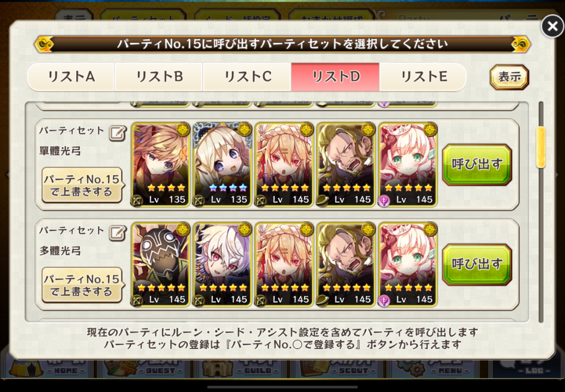565x392 pixels.
Task: Select the blue-star Lv 135 character portrait
Action: [x=222, y=165]
